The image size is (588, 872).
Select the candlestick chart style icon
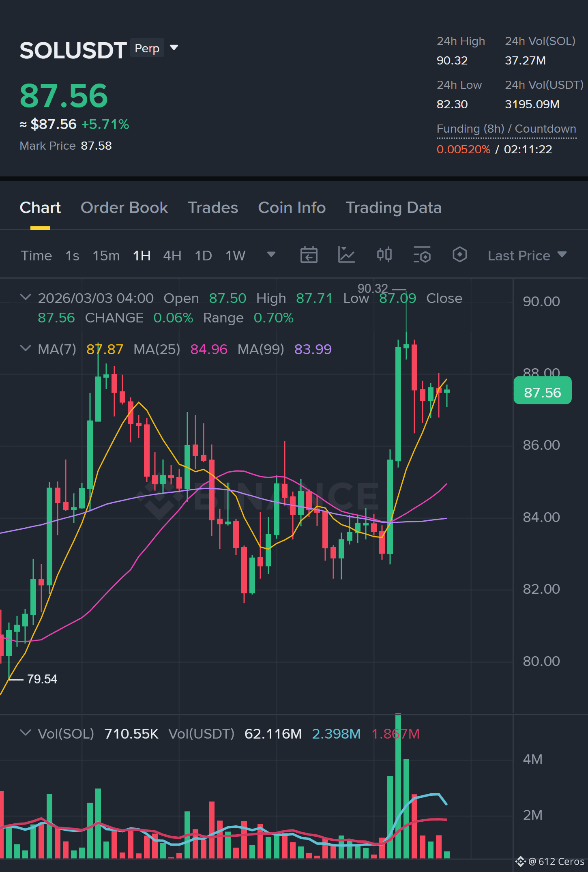(384, 255)
